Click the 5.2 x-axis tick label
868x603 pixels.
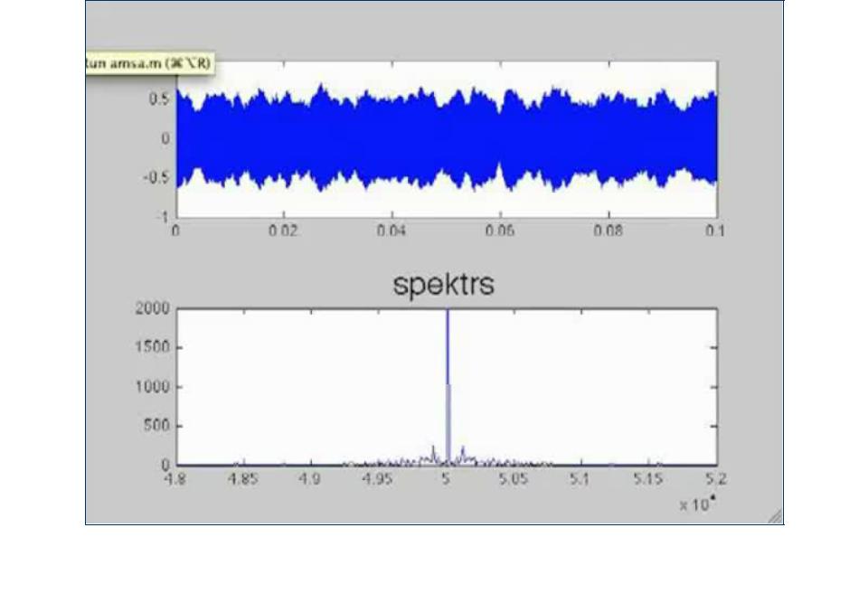716,478
